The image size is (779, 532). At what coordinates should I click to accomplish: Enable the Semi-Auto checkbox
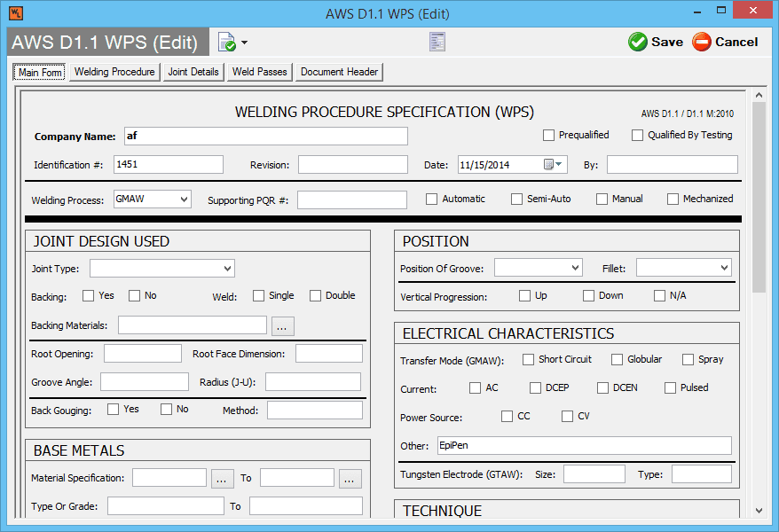pyautogui.click(x=516, y=199)
